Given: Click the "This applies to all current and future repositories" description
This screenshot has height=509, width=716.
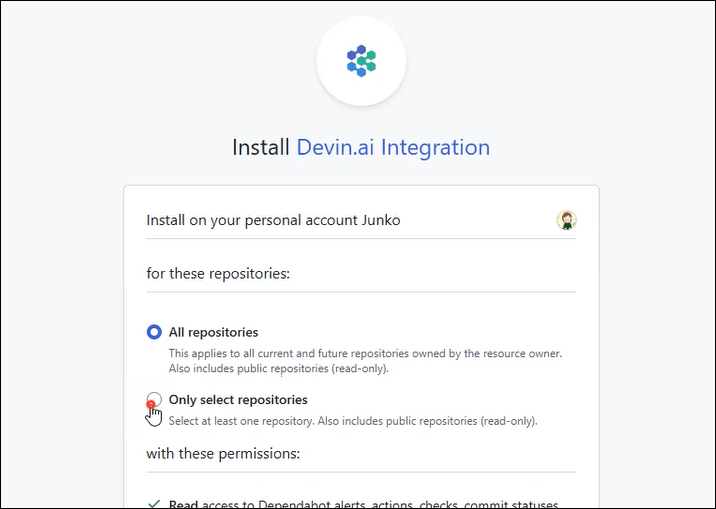Looking at the screenshot, I should 365,361.
